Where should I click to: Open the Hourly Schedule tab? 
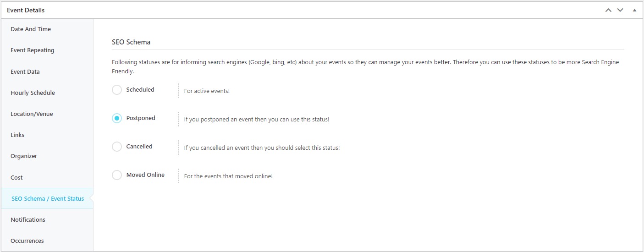47,93
